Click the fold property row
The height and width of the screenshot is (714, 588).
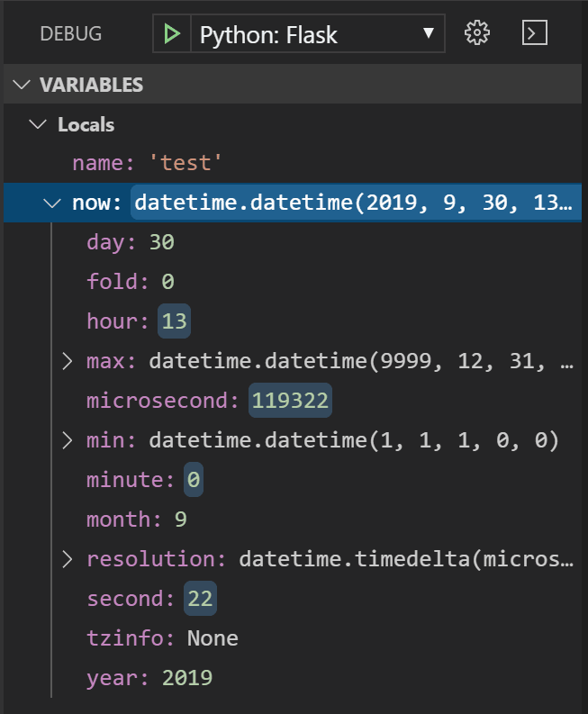click(x=131, y=282)
